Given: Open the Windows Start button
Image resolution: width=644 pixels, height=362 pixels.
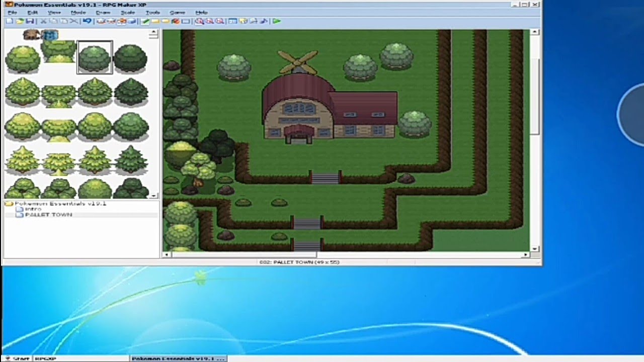Looking at the screenshot, I should [17, 358].
